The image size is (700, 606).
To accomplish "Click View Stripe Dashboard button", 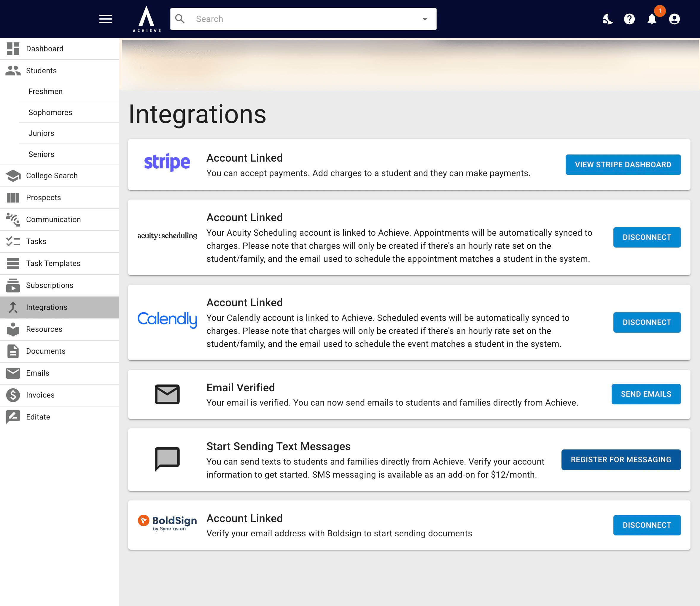I will pyautogui.click(x=623, y=165).
